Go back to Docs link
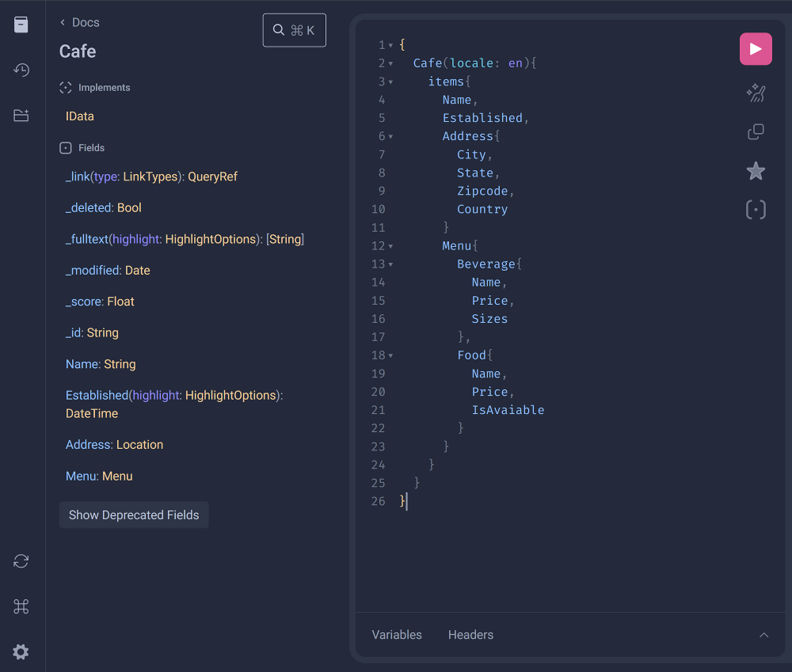 80,22
